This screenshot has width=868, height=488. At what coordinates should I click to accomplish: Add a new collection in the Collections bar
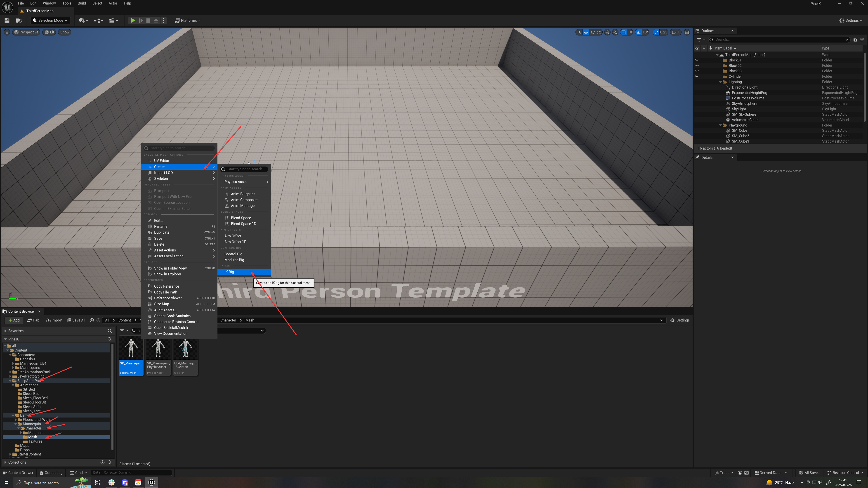(102, 462)
